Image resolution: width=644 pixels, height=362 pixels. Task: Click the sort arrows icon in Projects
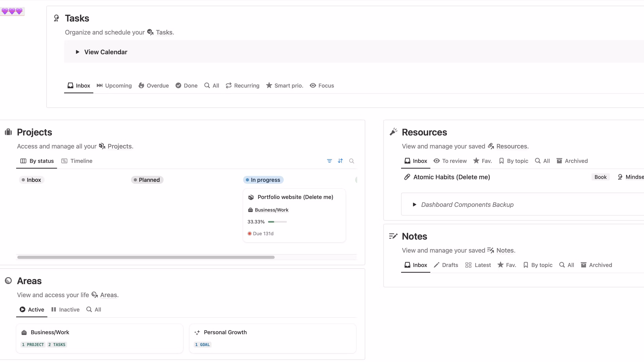(340, 161)
